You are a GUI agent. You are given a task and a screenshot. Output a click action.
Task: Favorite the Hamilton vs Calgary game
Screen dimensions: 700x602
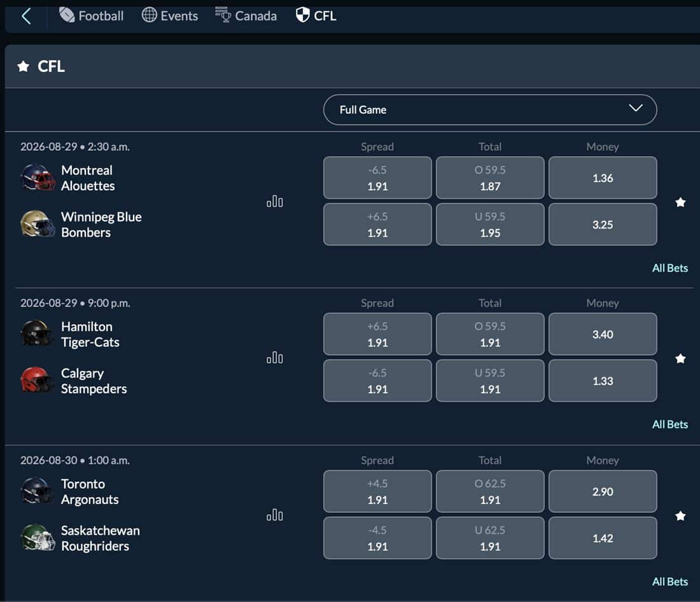[680, 359]
